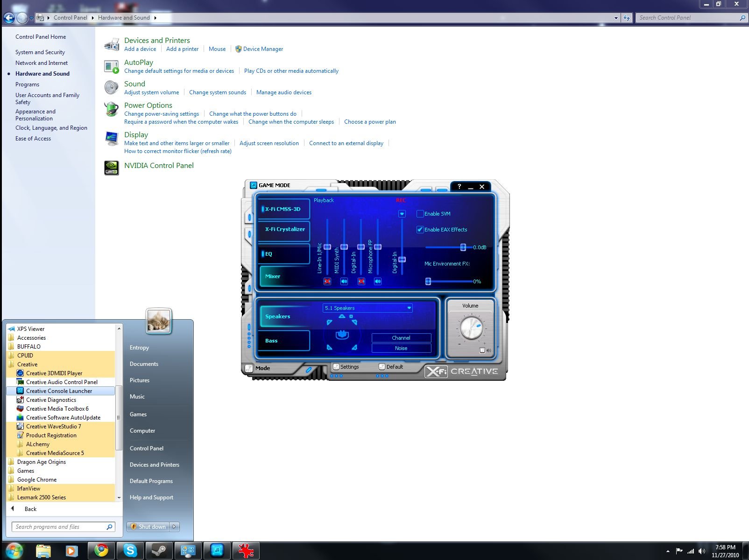Click the Product Registration icon
749x560 pixels.
(x=20, y=435)
